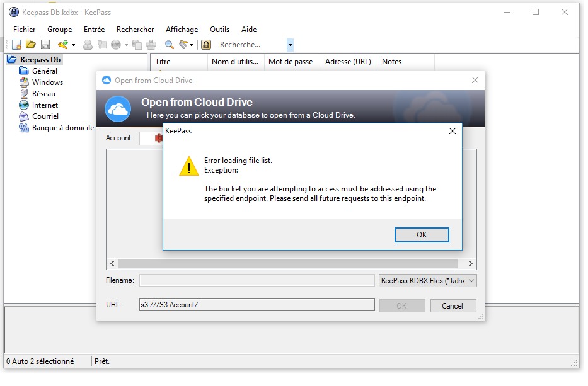Viewport: 588px width, 386px height.
Task: Click the file list horizontal scrollbar thumb
Action: pos(287,264)
